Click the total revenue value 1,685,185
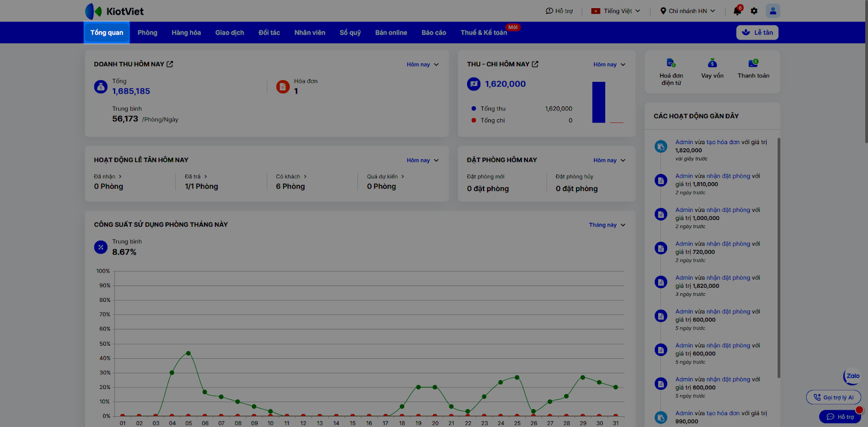 [131, 92]
